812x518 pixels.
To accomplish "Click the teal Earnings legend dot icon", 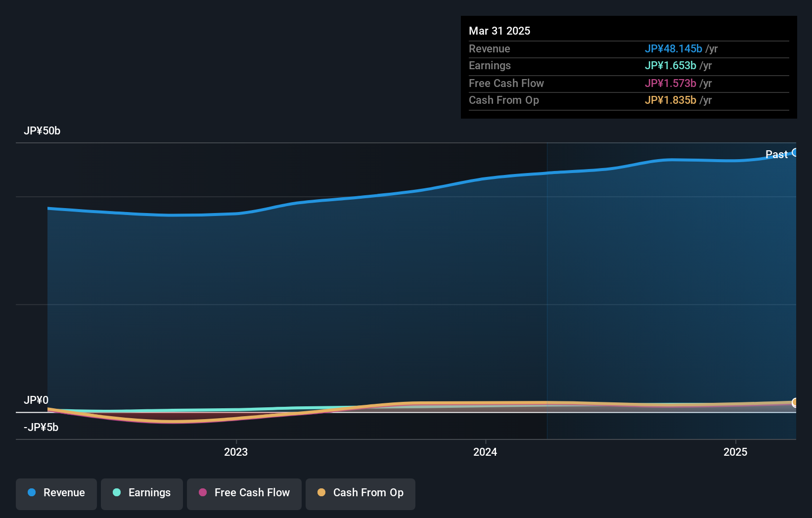I will [x=117, y=493].
